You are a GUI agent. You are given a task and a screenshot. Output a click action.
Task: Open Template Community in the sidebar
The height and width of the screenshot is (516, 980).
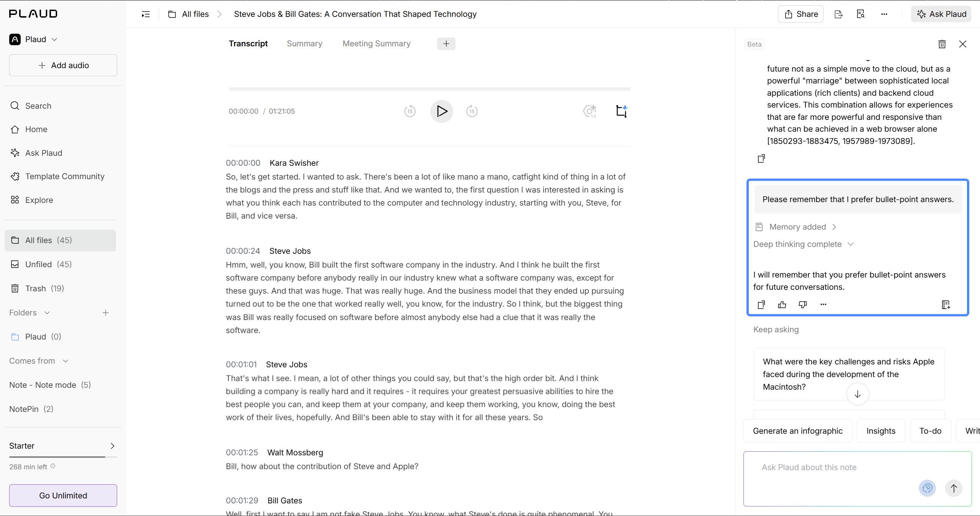click(x=60, y=176)
